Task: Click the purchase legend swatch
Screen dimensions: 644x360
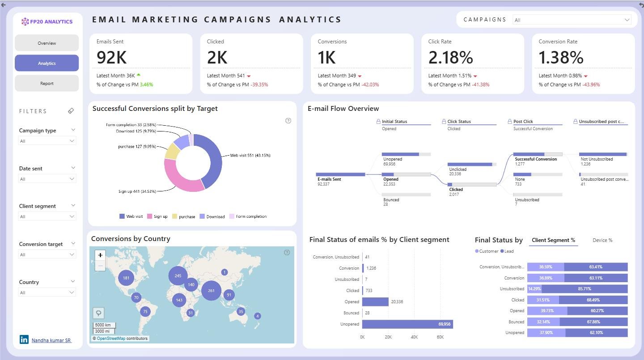Action: [174, 216]
